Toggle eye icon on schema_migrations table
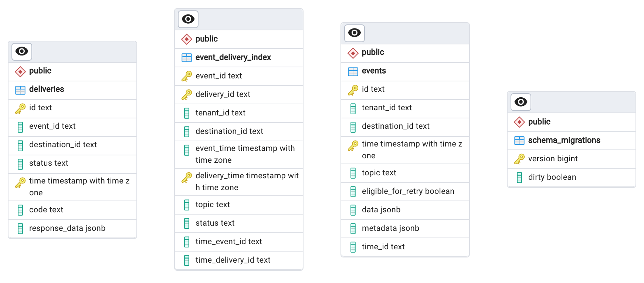This screenshot has width=644, height=283. 521,102
